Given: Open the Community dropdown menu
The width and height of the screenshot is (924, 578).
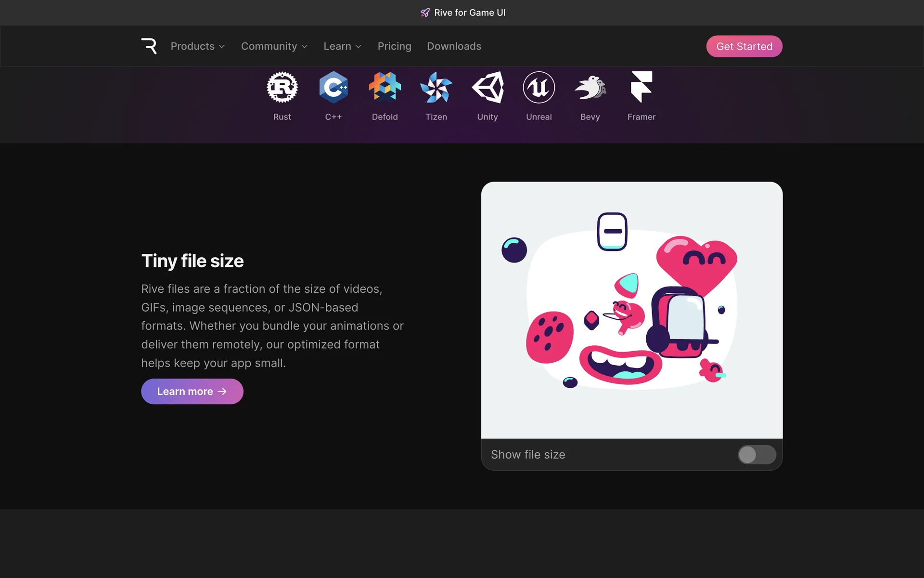Looking at the screenshot, I should click(x=274, y=46).
